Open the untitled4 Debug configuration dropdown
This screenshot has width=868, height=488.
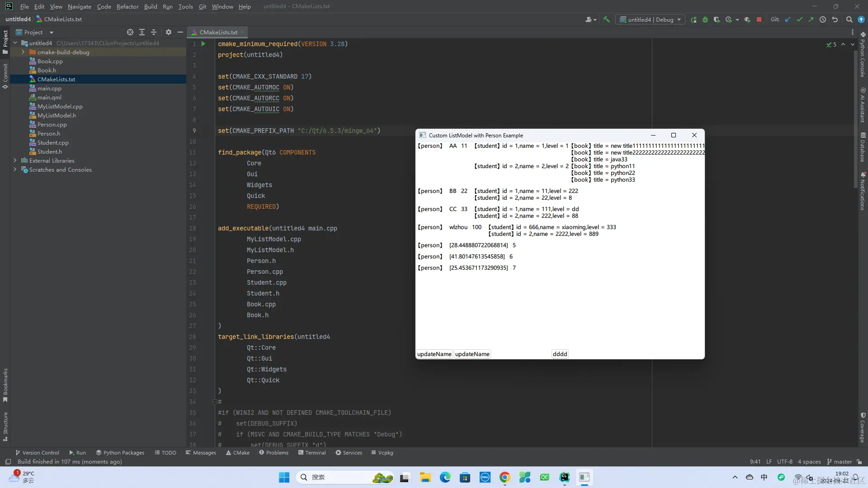(x=650, y=19)
